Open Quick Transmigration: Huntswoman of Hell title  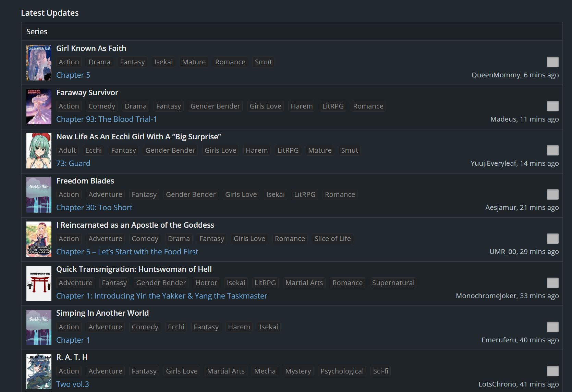point(134,269)
